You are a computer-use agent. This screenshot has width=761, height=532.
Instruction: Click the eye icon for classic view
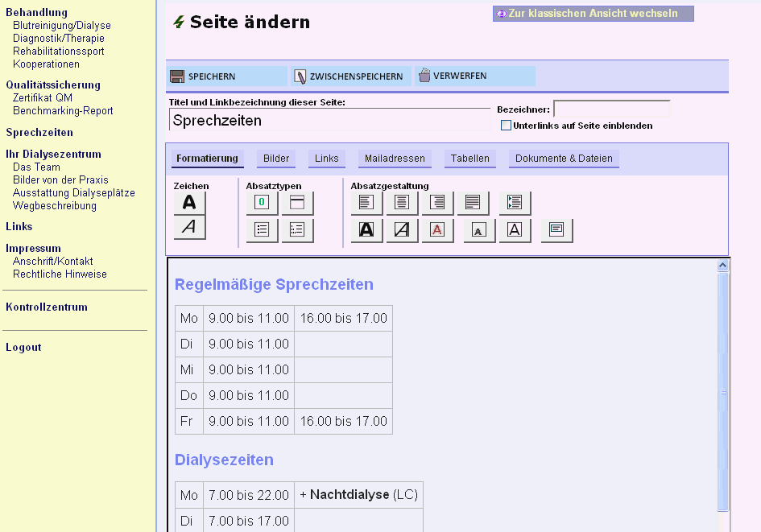coord(502,14)
